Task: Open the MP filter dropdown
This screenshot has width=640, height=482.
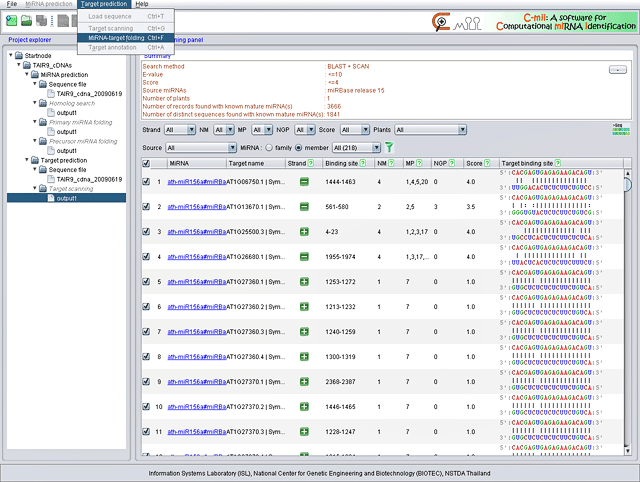Action: click(262, 130)
